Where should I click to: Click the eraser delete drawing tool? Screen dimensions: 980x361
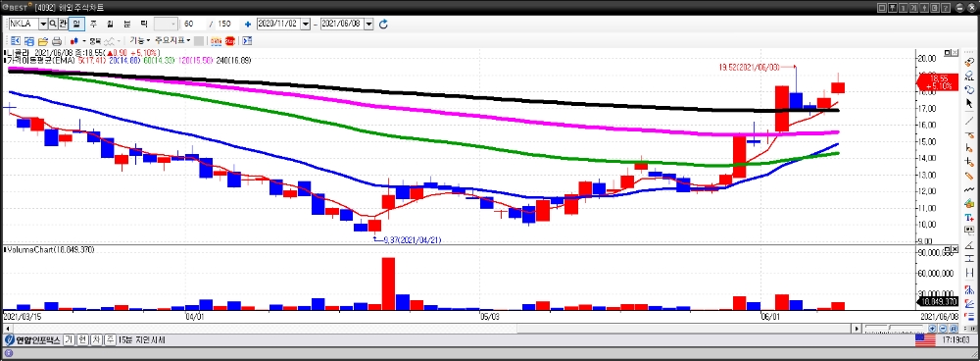click(969, 63)
